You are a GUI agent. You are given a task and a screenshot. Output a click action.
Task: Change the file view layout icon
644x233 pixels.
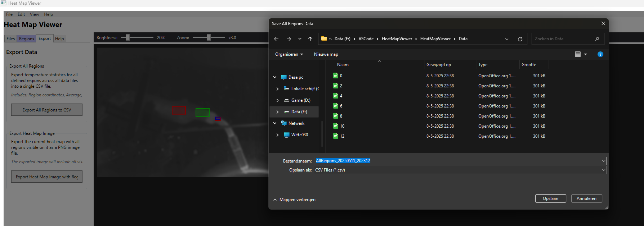click(578, 54)
